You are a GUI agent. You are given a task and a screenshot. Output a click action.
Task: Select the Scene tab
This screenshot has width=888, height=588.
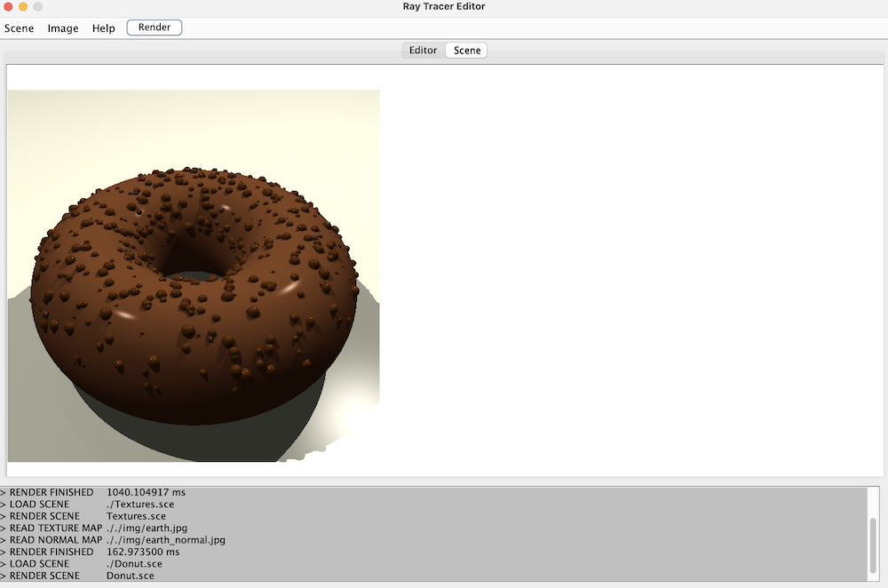point(467,51)
